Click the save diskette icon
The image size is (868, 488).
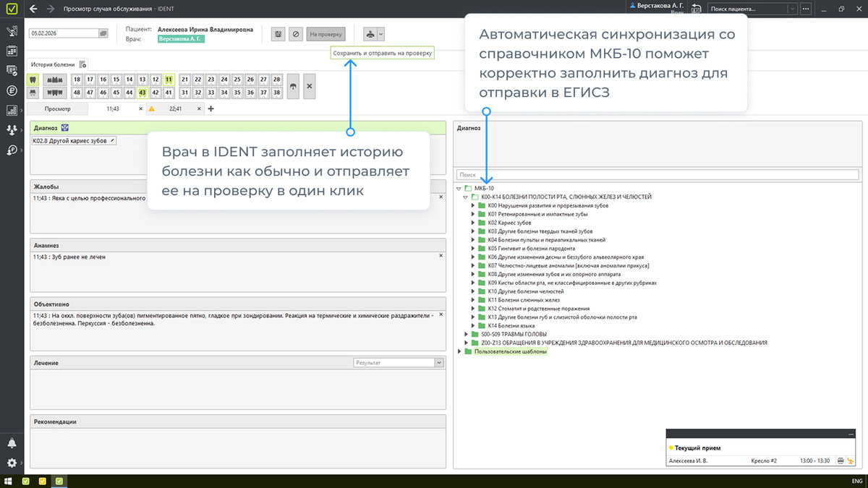pyautogui.click(x=278, y=34)
